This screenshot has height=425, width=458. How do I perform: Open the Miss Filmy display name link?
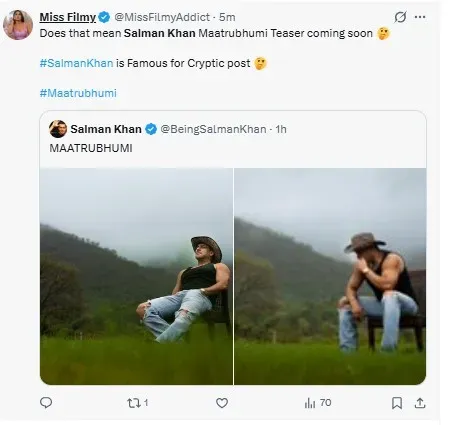(x=68, y=17)
